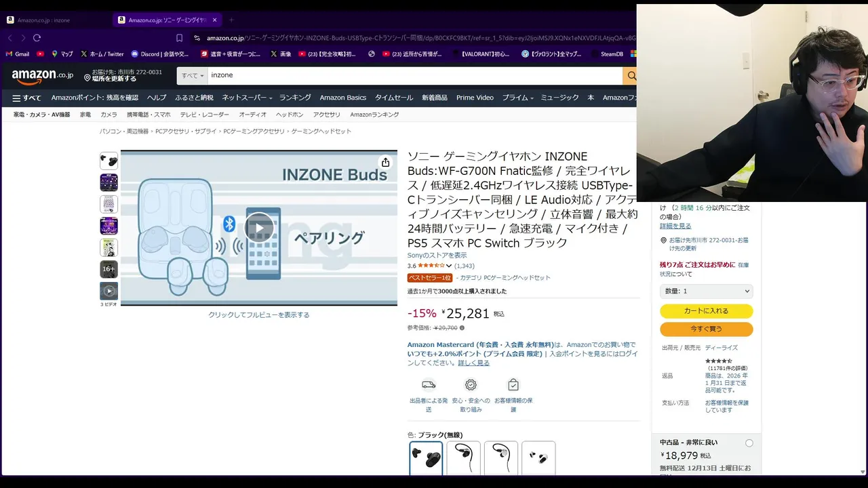
Task: Select the ブラック(無線) earbuds color swatch
Action: [426, 458]
